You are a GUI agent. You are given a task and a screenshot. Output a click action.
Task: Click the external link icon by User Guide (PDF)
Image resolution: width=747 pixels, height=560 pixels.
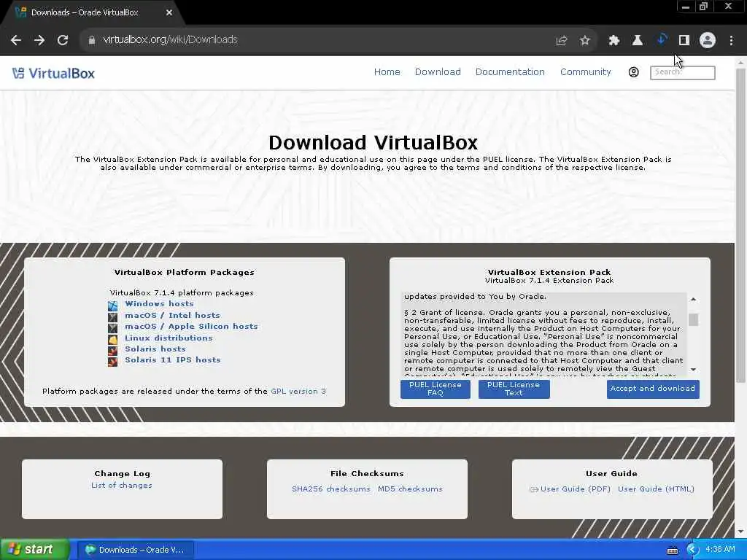(x=533, y=489)
